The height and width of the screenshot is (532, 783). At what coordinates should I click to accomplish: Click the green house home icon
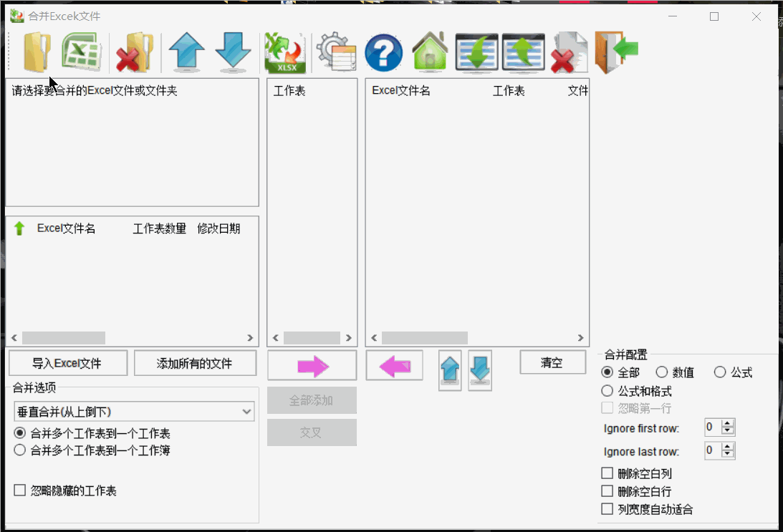point(430,52)
